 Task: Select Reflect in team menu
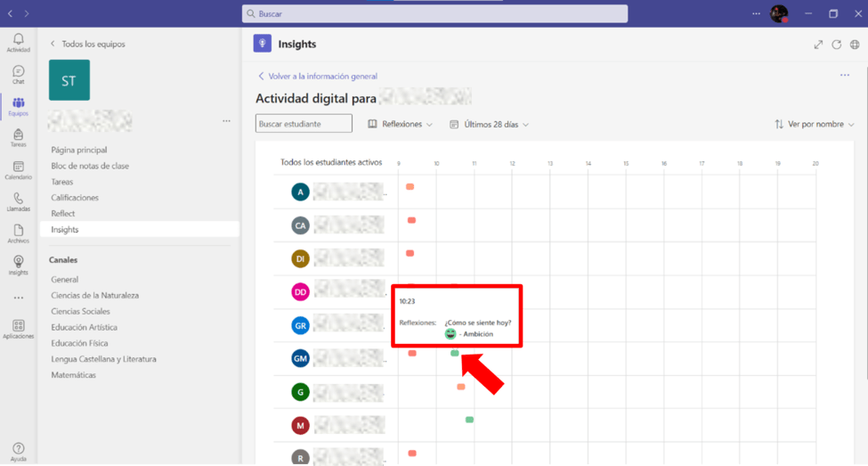tap(63, 214)
